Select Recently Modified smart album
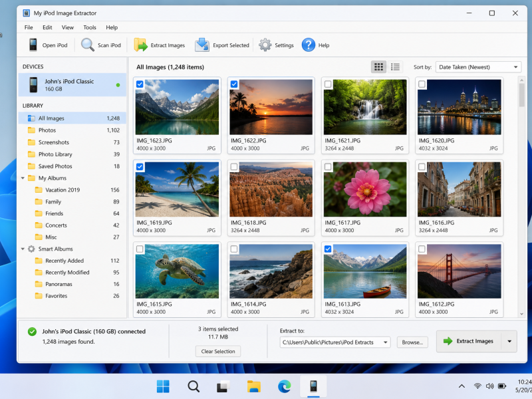 click(72, 273)
